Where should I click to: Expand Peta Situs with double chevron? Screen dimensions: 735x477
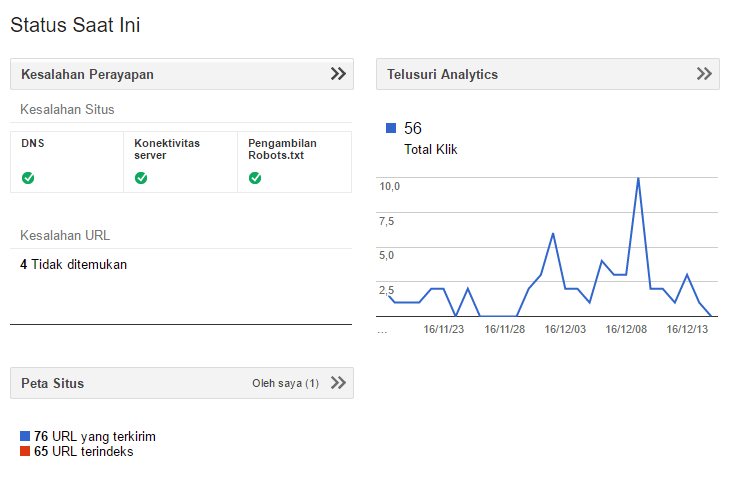click(338, 382)
